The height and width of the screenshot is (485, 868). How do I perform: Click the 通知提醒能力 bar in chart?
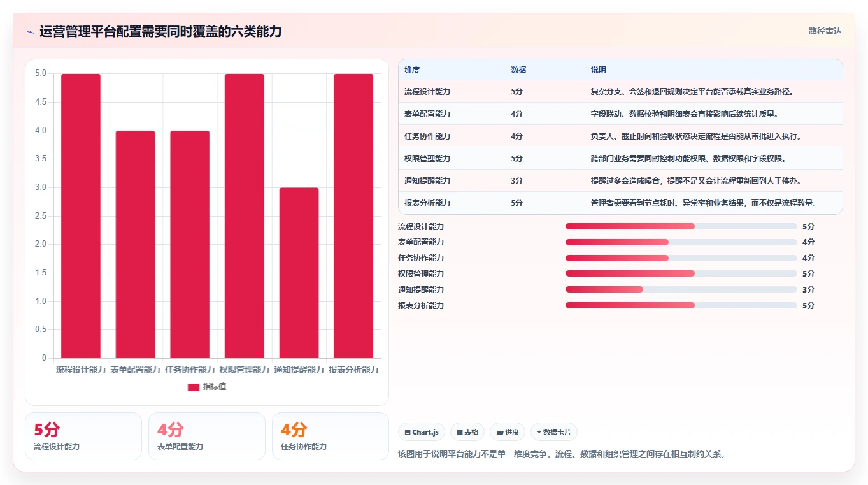point(299,273)
